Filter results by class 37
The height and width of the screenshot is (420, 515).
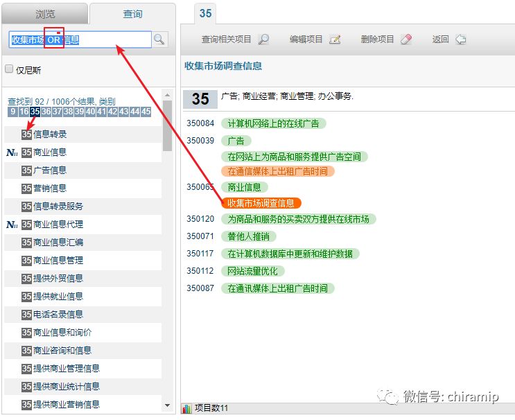pyautogui.click(x=57, y=112)
